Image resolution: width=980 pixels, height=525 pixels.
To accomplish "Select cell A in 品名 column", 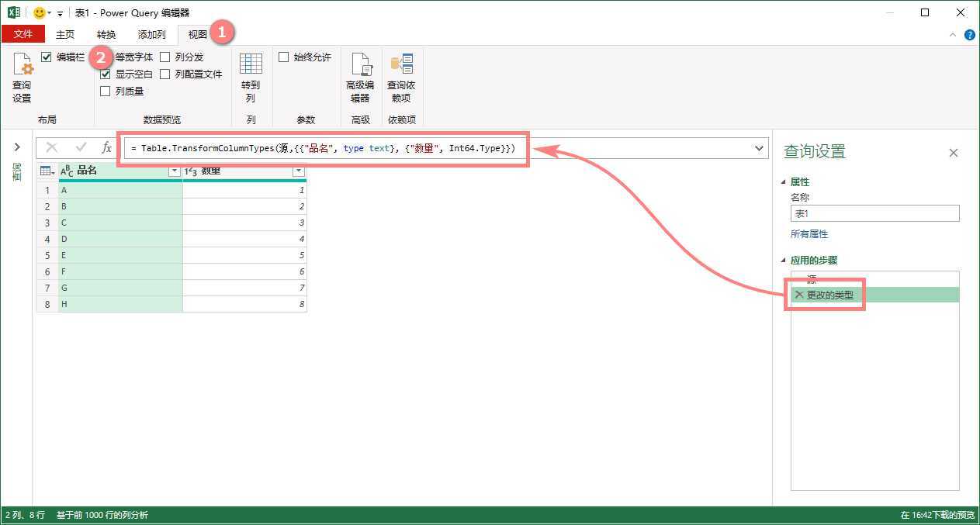I will 120,190.
